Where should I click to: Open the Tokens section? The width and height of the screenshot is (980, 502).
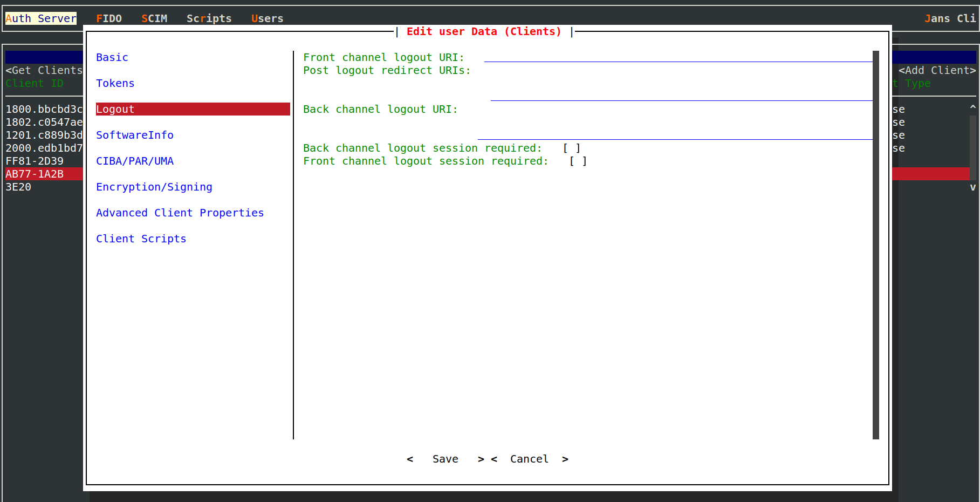[115, 83]
